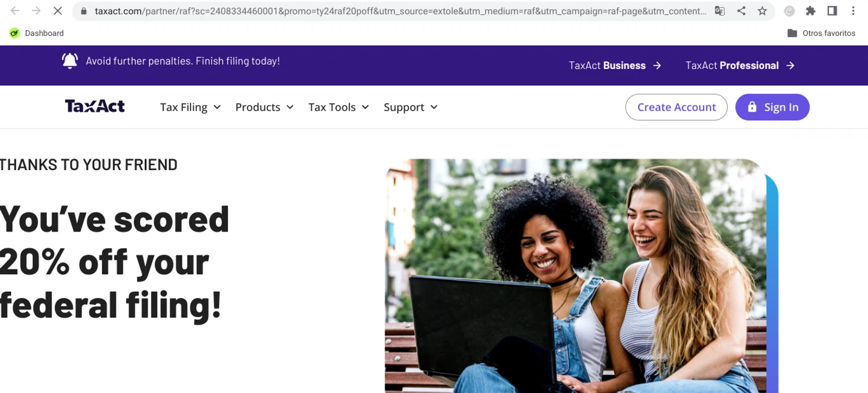Image resolution: width=868 pixels, height=393 pixels.
Task: Open the Tax Tools dropdown
Action: coord(339,107)
